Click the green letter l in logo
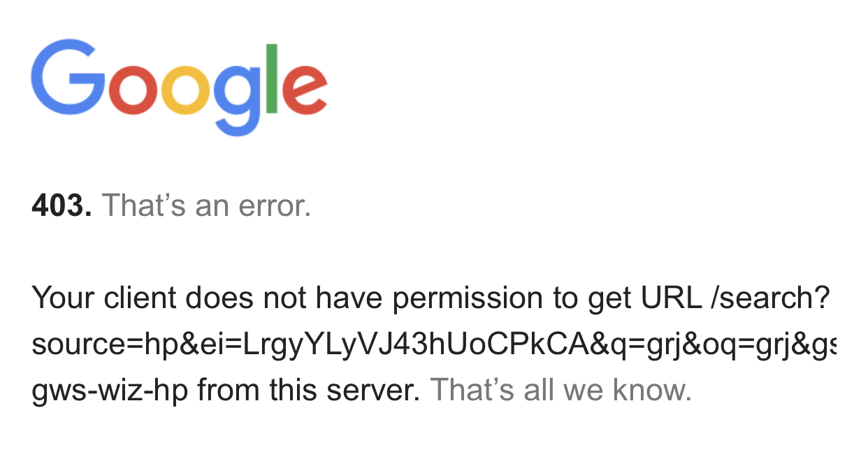The image size is (868, 459). tap(272, 78)
